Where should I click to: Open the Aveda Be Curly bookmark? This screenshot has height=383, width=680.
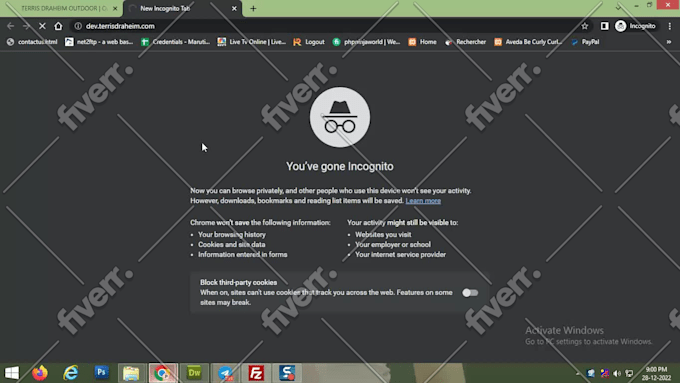(528, 42)
